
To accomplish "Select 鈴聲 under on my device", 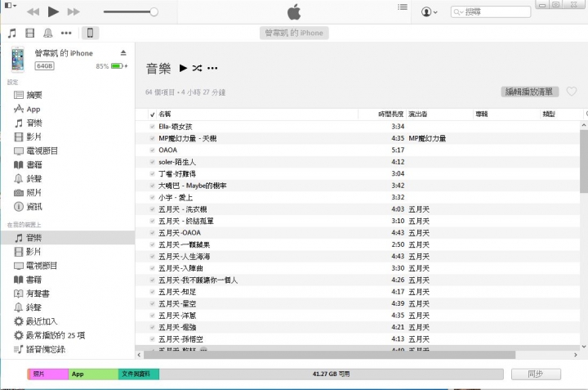I will coord(28,307).
